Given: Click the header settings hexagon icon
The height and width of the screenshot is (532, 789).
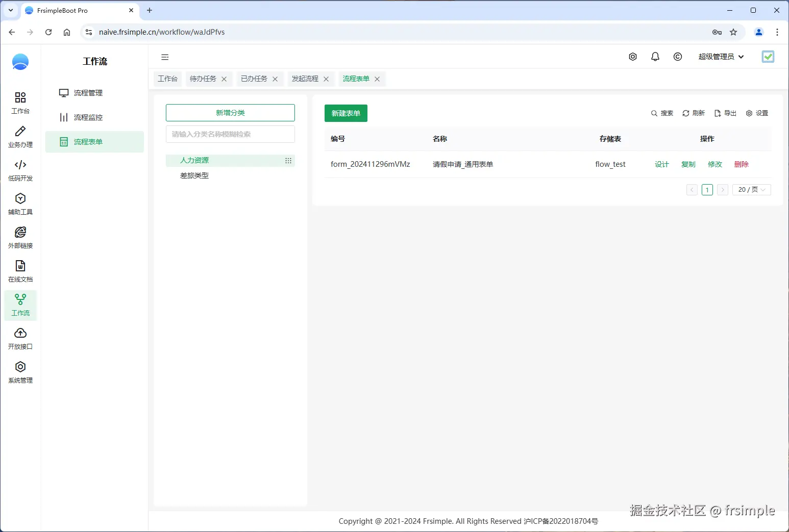Looking at the screenshot, I should (x=633, y=57).
